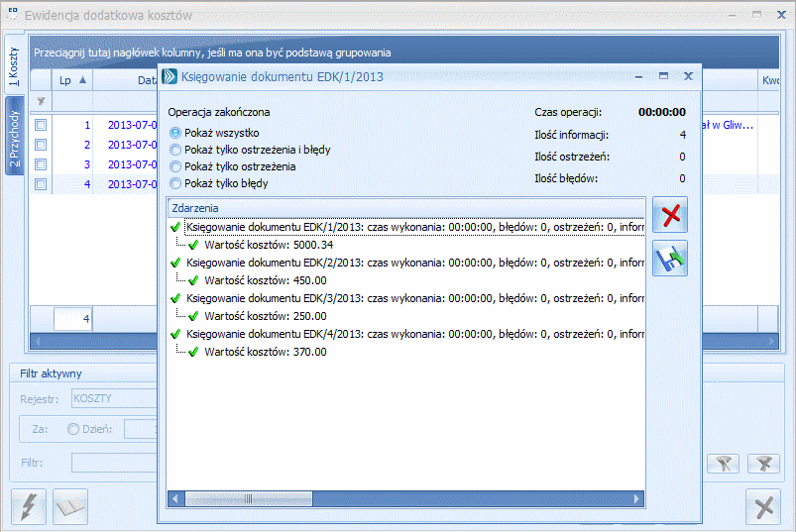796x532 pixels.
Task: Switch to the 2 Przychody tab
Action: pyautogui.click(x=14, y=137)
